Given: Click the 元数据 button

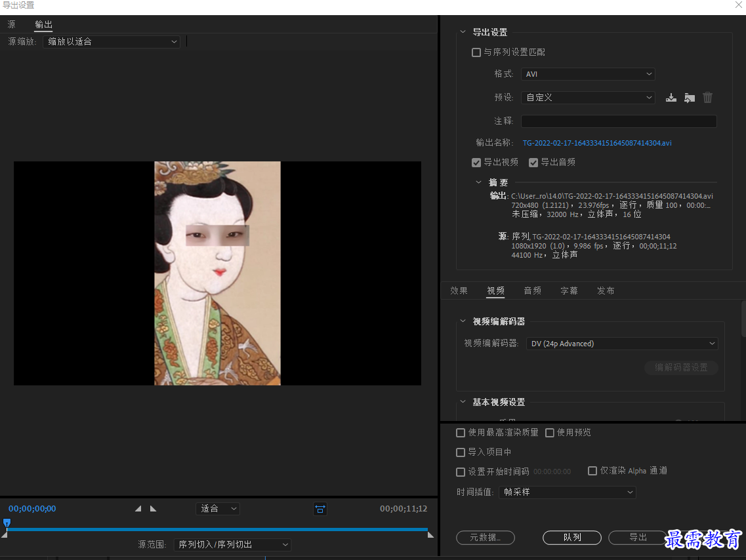Looking at the screenshot, I should (x=486, y=538).
